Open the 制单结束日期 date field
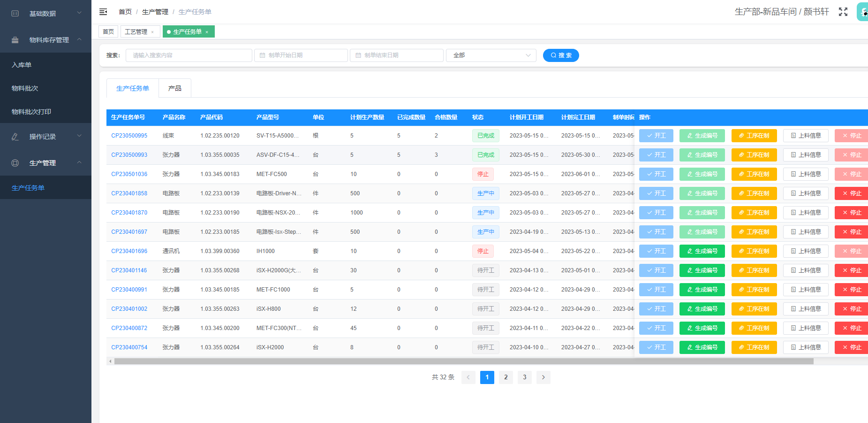Viewport: 868px width, 423px height. pos(397,55)
